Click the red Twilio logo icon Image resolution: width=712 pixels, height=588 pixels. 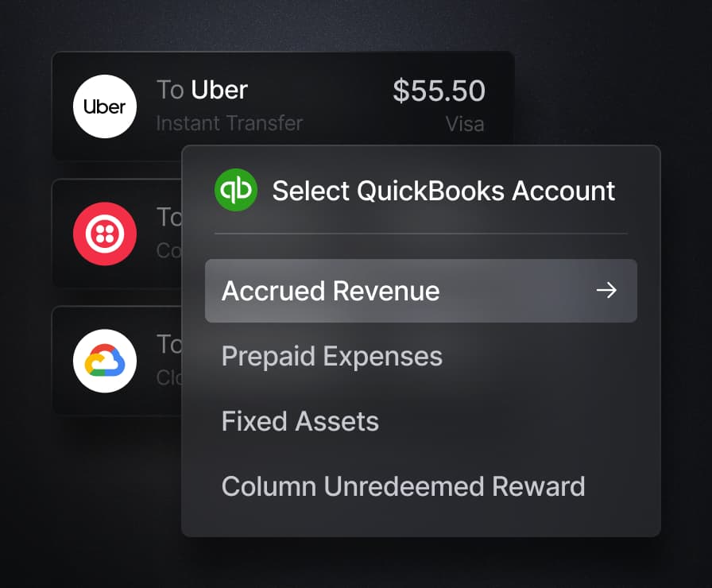[105, 234]
